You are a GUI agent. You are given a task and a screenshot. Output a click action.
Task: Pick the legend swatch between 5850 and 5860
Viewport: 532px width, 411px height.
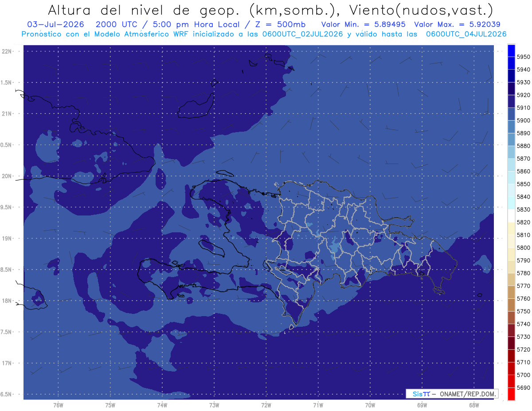(511, 178)
